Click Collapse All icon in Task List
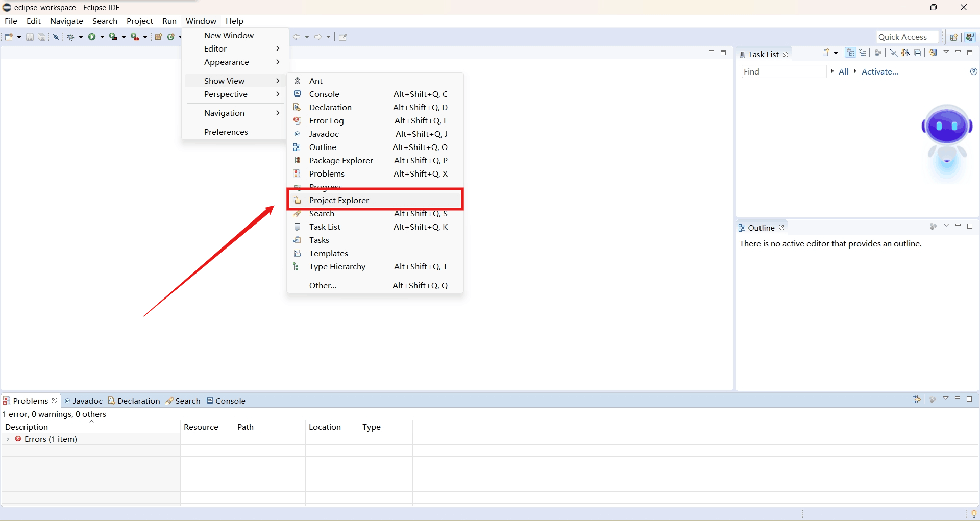 pyautogui.click(x=918, y=53)
